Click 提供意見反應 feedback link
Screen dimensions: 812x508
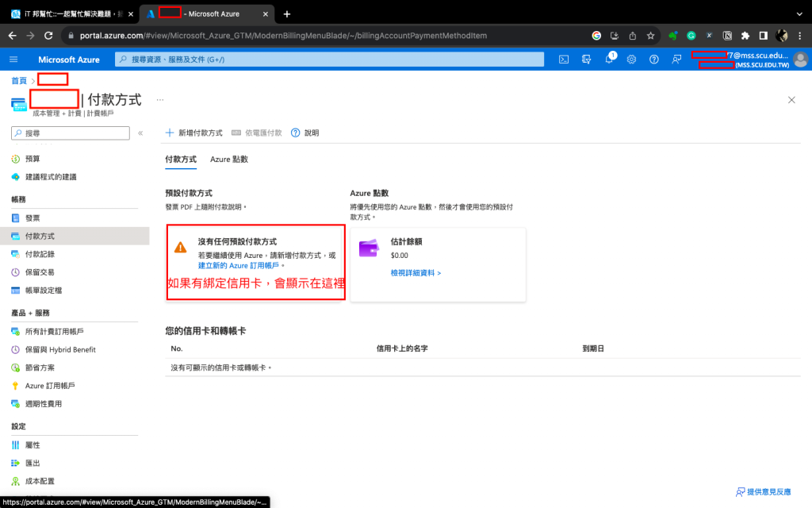(x=764, y=492)
